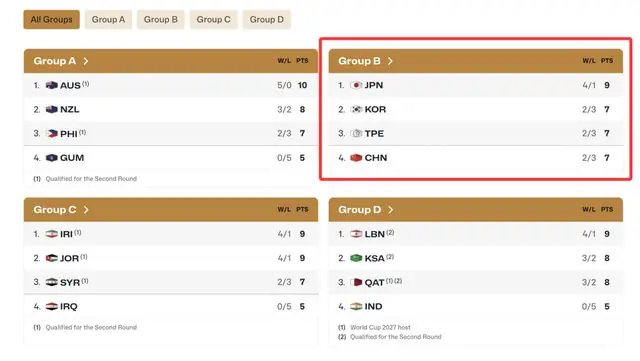Click the Korea flag next to KOR
The width and height of the screenshot is (640, 361).
356,109
